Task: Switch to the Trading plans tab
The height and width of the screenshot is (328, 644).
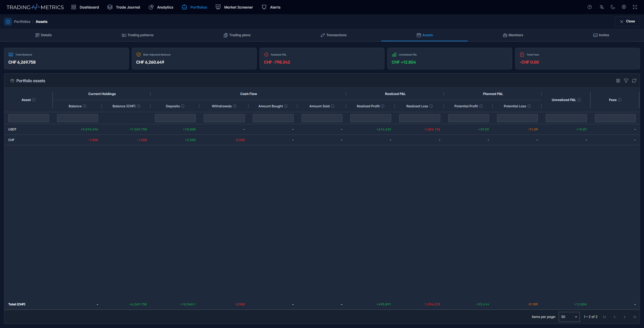Action: [237, 35]
